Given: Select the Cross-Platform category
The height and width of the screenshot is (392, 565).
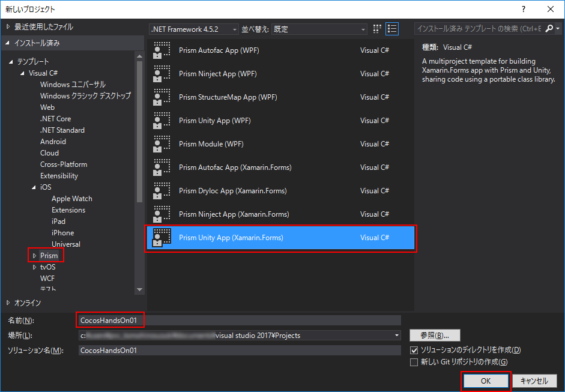Looking at the screenshot, I should [x=64, y=164].
